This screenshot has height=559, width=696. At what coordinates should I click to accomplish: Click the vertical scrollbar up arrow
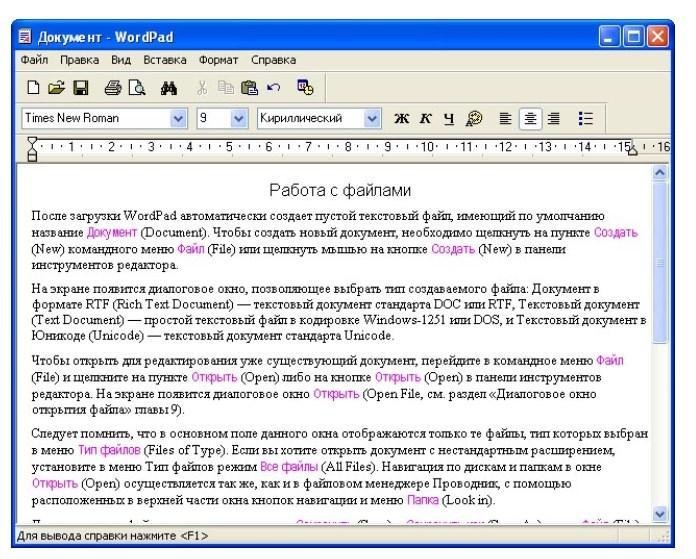click(660, 172)
